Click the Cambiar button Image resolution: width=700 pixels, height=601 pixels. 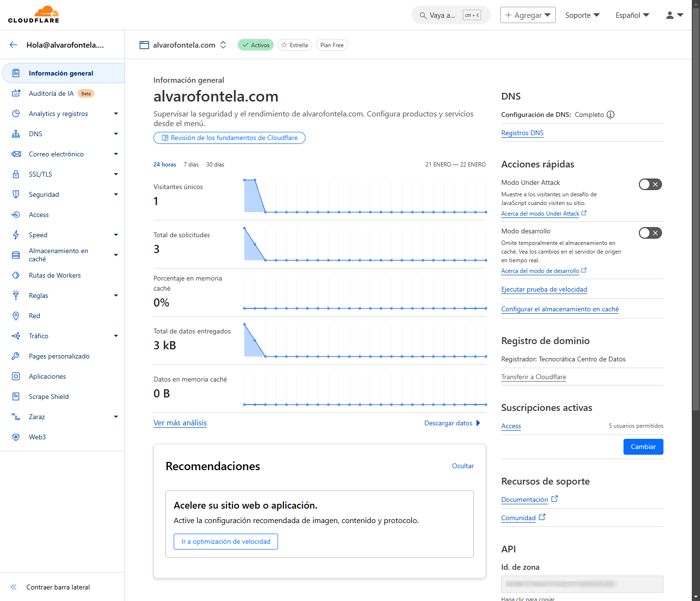(x=643, y=447)
